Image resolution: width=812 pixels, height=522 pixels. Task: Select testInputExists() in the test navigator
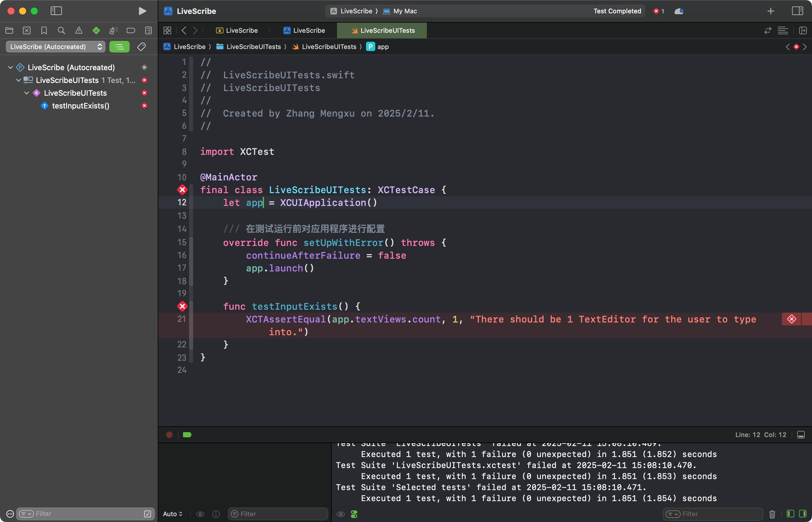click(x=81, y=106)
